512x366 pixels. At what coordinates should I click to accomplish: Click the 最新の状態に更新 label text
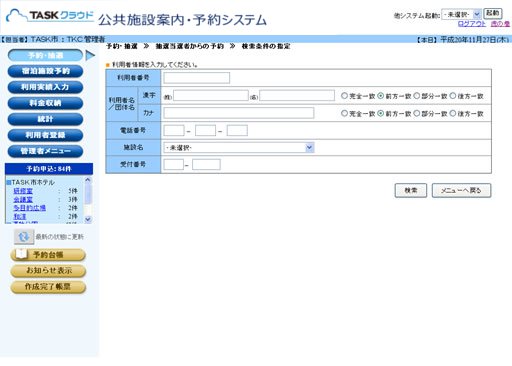click(60, 237)
